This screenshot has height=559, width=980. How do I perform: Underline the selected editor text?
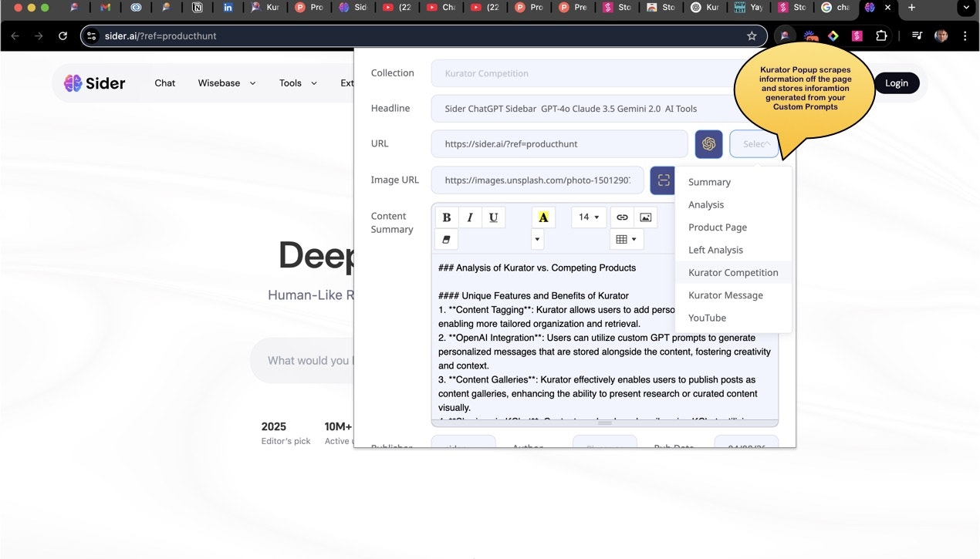tap(494, 217)
